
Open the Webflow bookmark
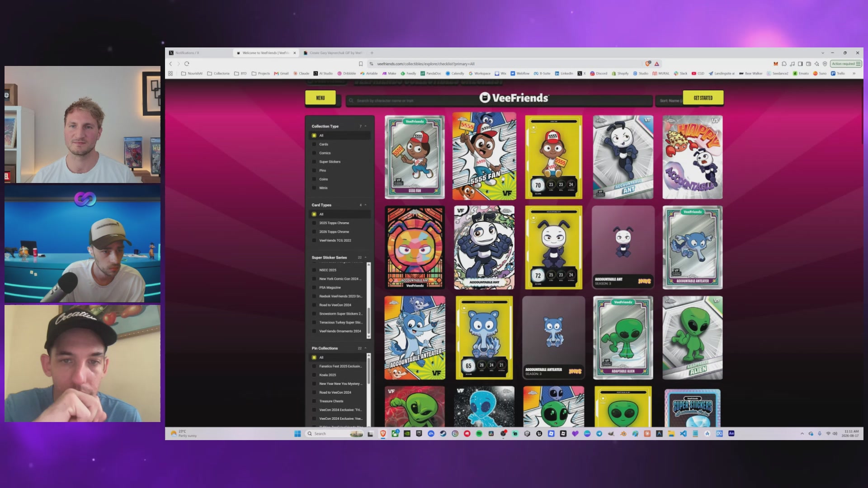click(520, 73)
